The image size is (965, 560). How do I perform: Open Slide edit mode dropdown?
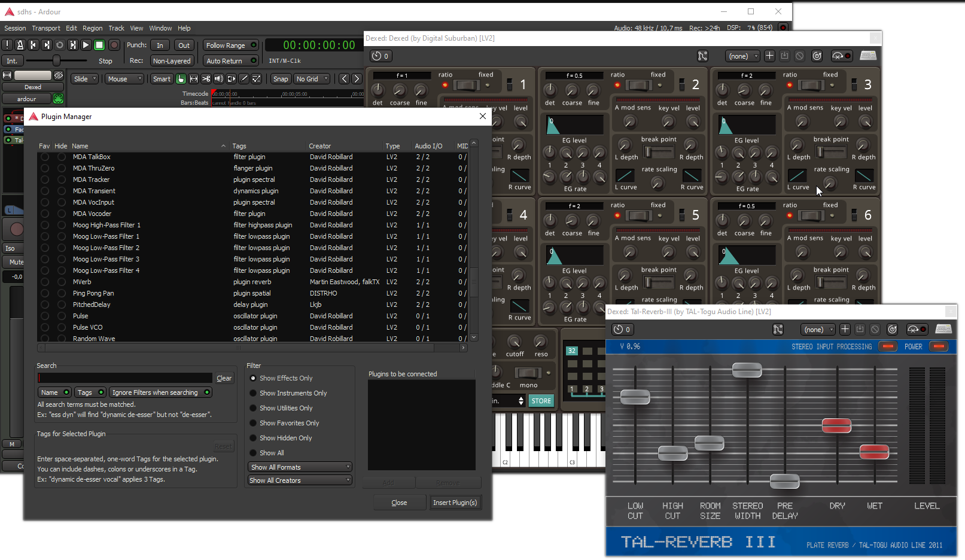85,79
